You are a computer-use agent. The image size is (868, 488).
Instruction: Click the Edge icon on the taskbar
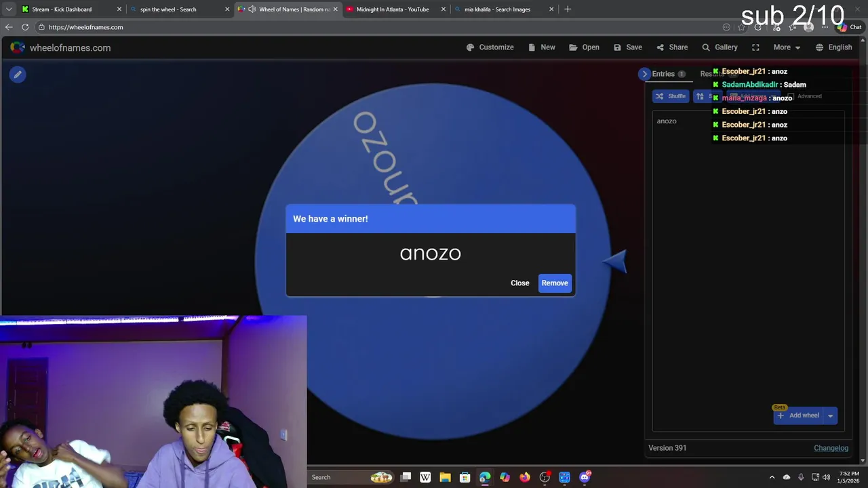485,477
